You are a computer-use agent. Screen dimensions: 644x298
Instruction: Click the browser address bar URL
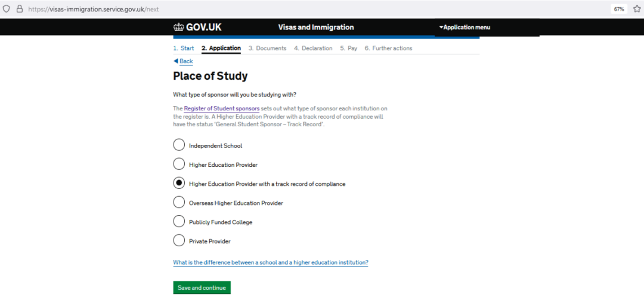pyautogui.click(x=94, y=8)
